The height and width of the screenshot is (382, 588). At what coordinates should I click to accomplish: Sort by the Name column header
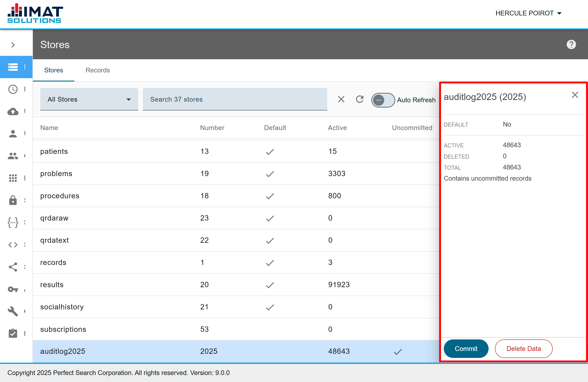[49, 128]
